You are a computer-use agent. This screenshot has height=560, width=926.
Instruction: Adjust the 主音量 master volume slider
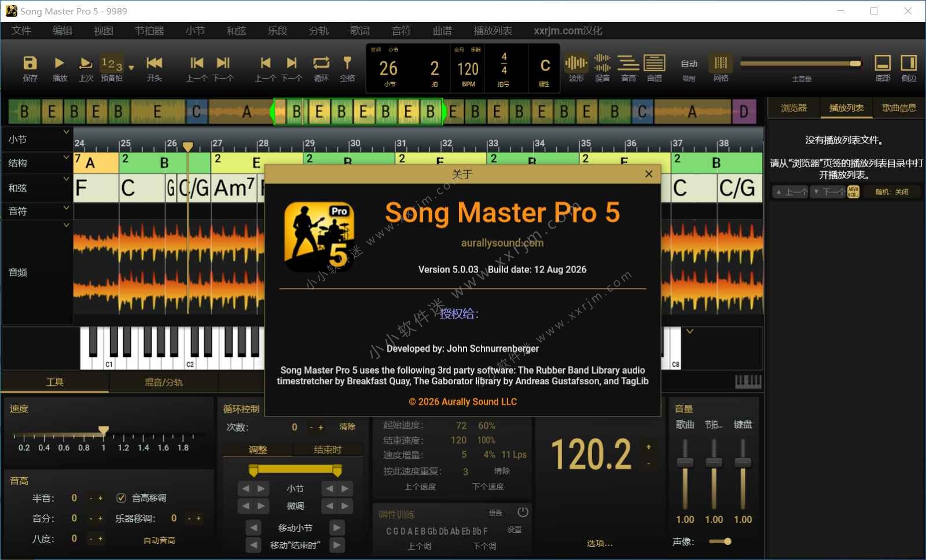801,63
